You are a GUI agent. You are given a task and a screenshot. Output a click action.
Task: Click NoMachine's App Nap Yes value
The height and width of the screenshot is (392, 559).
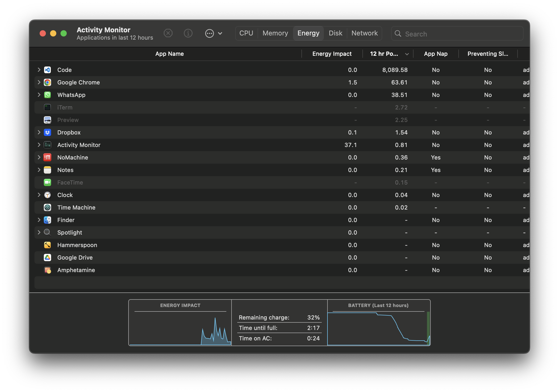436,157
